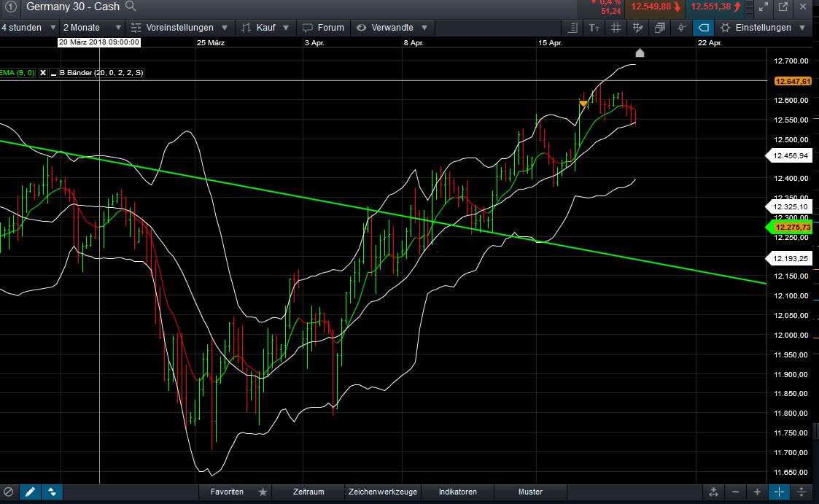The image size is (819, 504).
Task: Toggle the Favoriten star icon
Action: click(261, 492)
